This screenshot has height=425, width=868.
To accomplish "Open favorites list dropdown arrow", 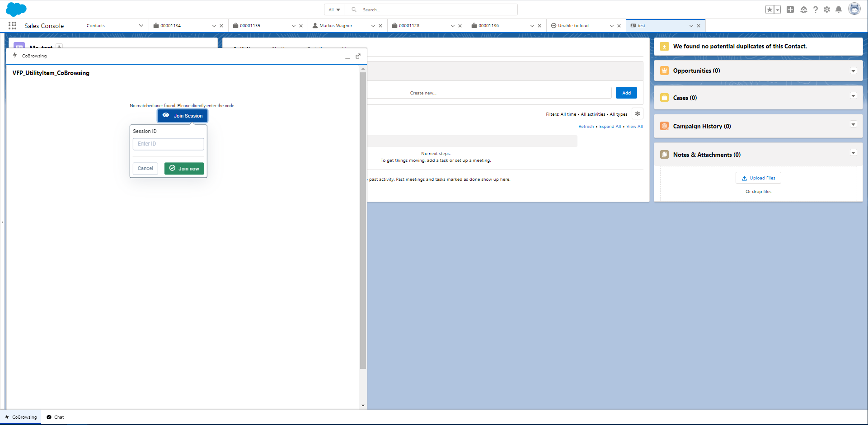I will point(778,9).
